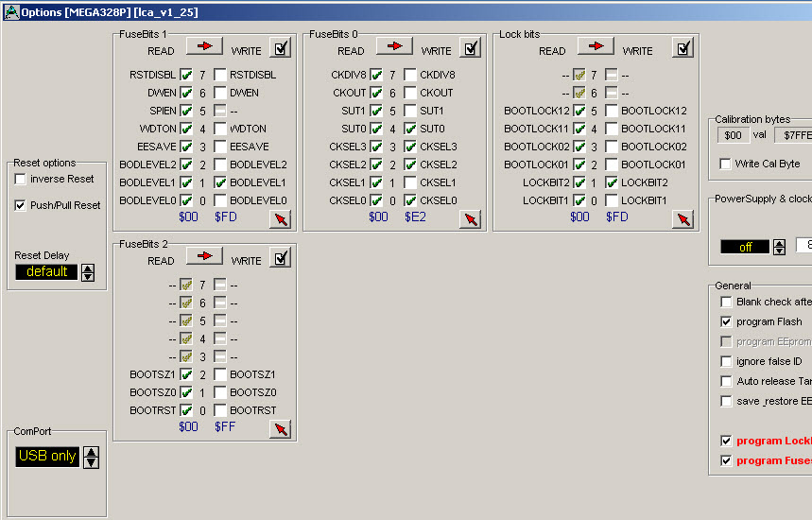Viewport: 812px width, 520px height.
Task: Click Calibration bytes $00 field
Action: [x=733, y=135]
